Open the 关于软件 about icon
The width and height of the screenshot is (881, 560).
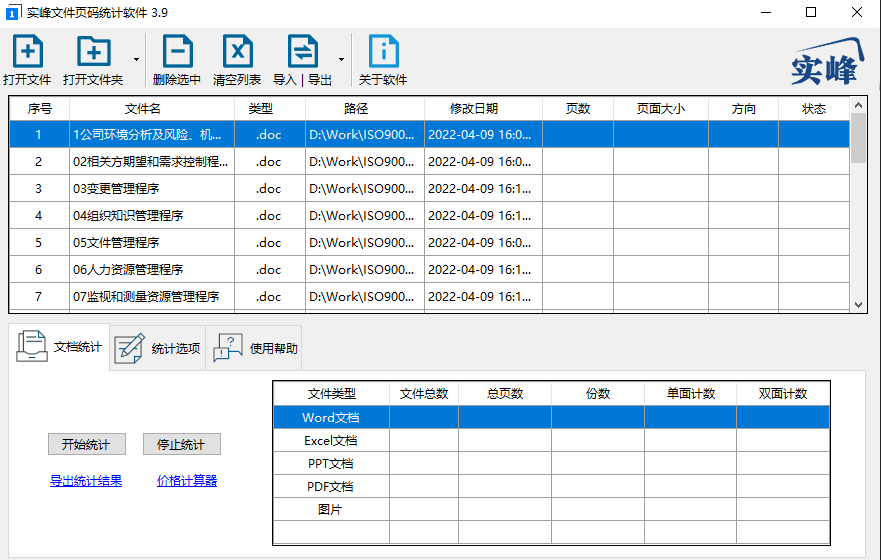pyautogui.click(x=383, y=52)
